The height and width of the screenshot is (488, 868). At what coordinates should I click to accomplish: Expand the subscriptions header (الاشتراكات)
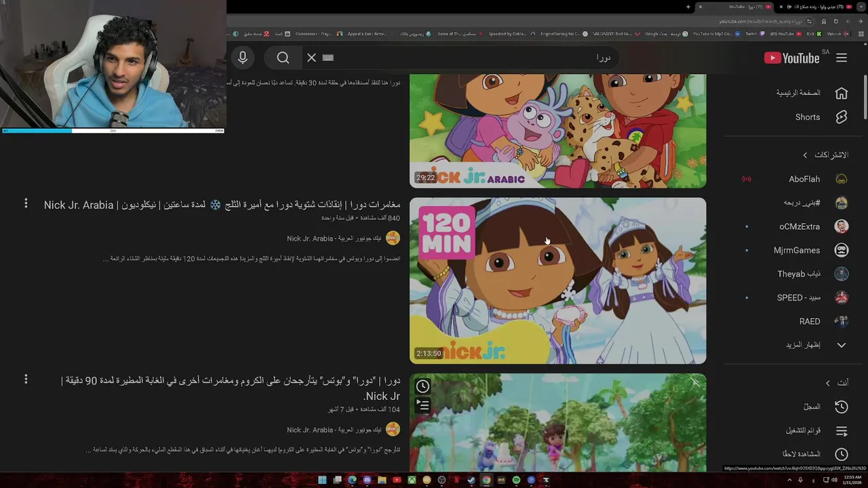tap(825, 155)
